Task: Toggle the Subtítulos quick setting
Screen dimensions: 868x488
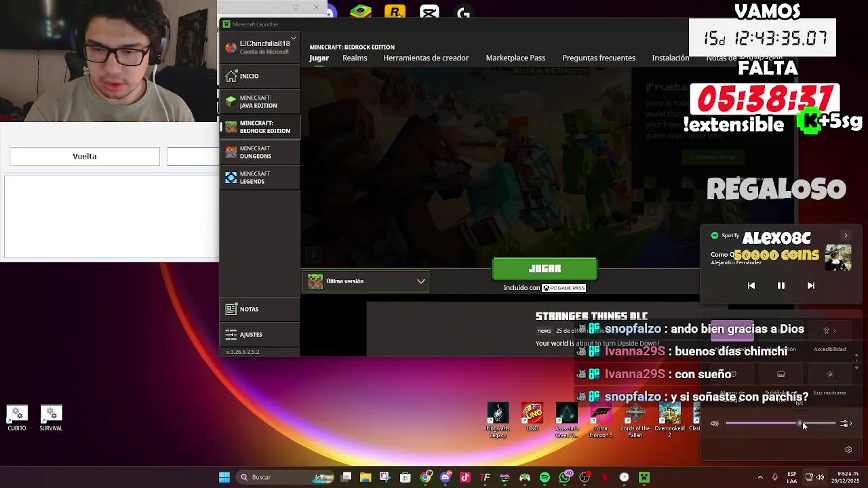Action: (781, 374)
